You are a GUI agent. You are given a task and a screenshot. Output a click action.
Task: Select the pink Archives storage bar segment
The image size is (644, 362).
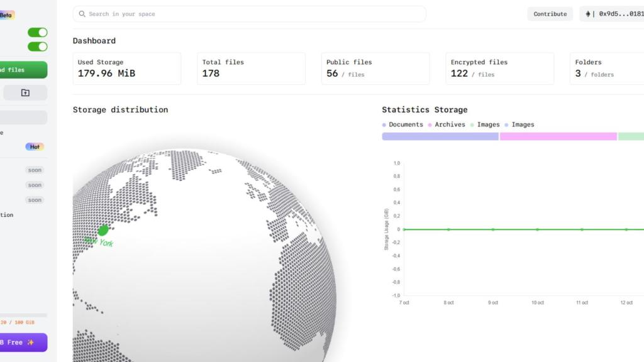tap(558, 136)
